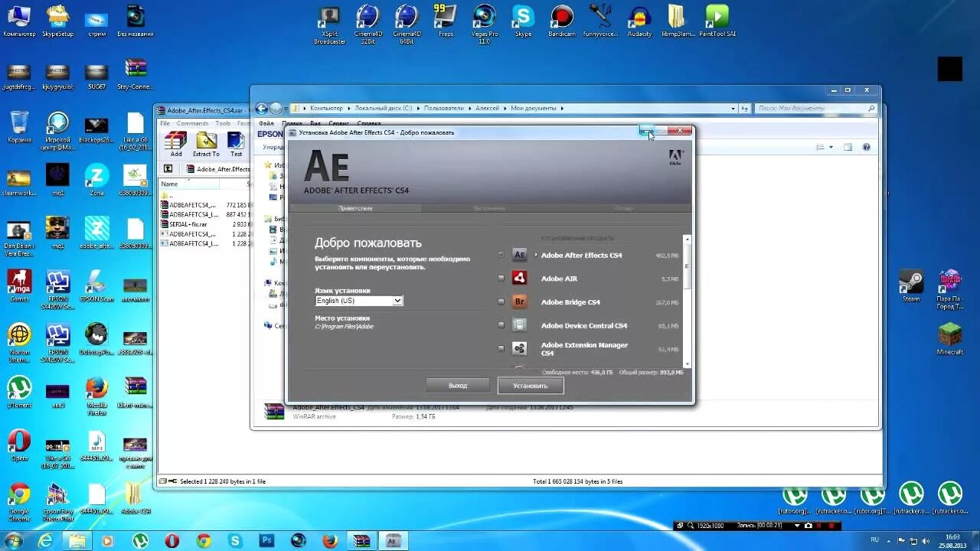The width and height of the screenshot is (980, 551).
Task: Click the red Adobe AIR product icon
Action: [520, 279]
